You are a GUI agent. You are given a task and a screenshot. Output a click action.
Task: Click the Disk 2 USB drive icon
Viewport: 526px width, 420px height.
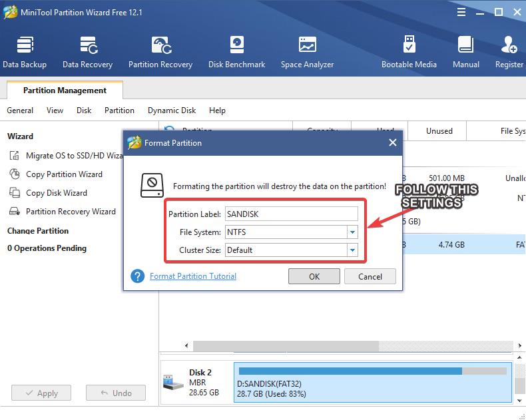(x=172, y=383)
